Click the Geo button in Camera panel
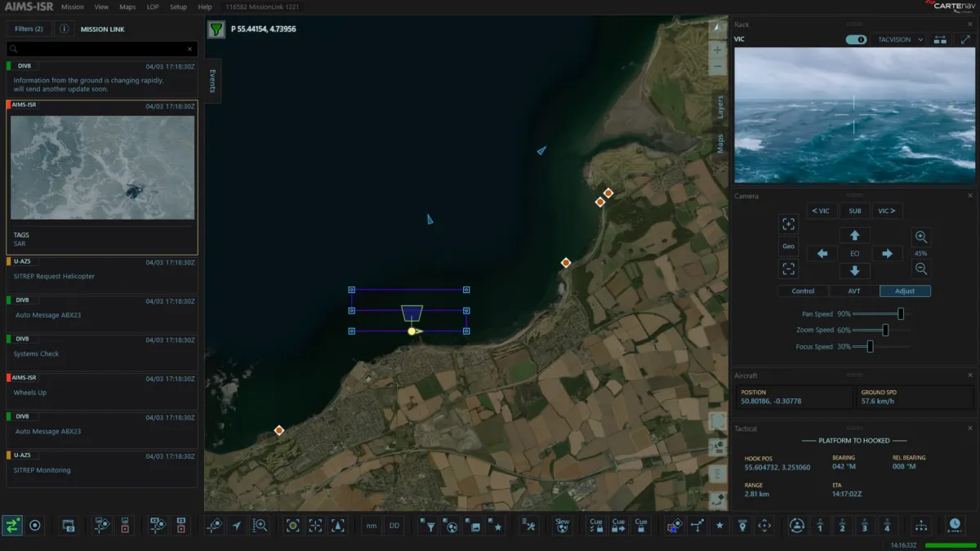The width and height of the screenshot is (980, 551). (788, 246)
